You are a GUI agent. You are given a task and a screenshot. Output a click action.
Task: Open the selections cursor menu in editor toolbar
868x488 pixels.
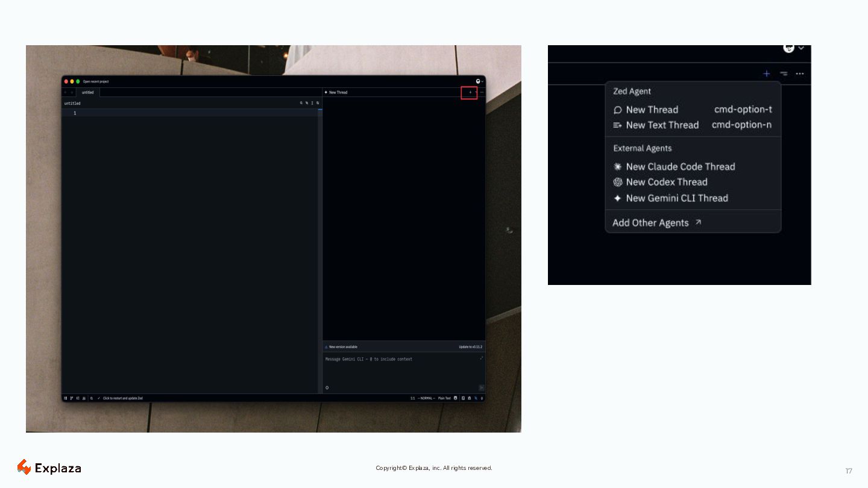(312, 103)
